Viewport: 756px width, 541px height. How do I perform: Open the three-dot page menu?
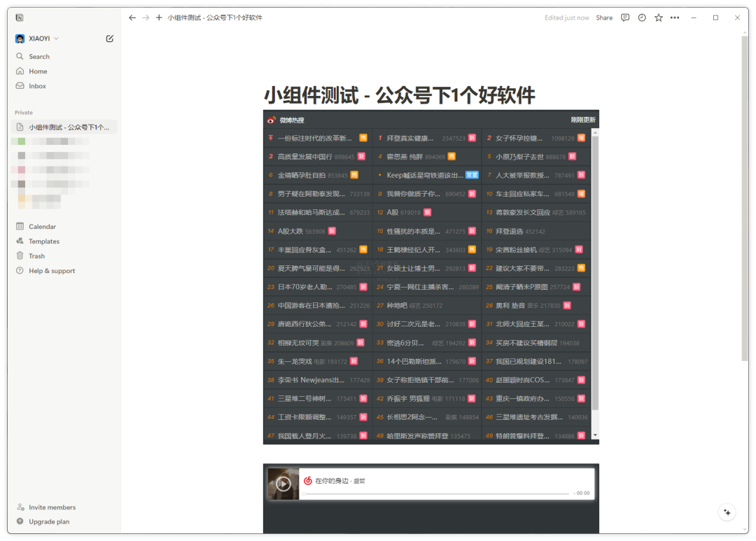pos(675,17)
